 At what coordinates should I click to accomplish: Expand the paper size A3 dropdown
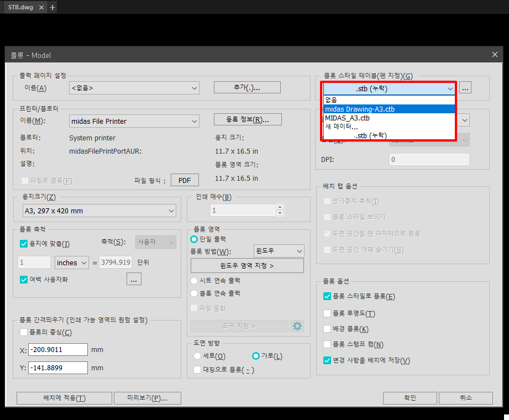pyautogui.click(x=99, y=211)
